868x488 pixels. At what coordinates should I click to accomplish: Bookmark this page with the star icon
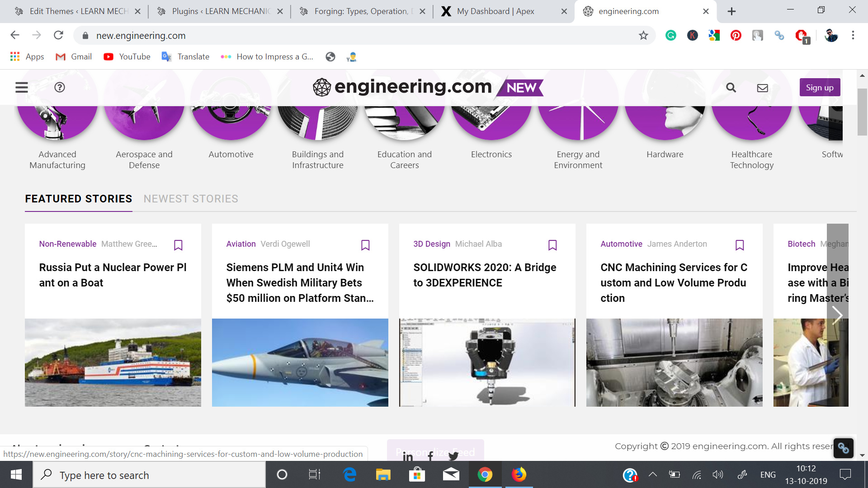click(643, 35)
